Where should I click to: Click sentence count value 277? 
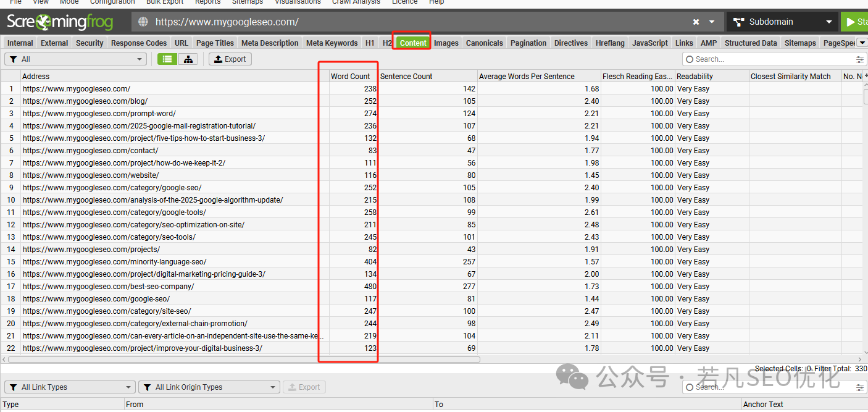[x=469, y=287]
